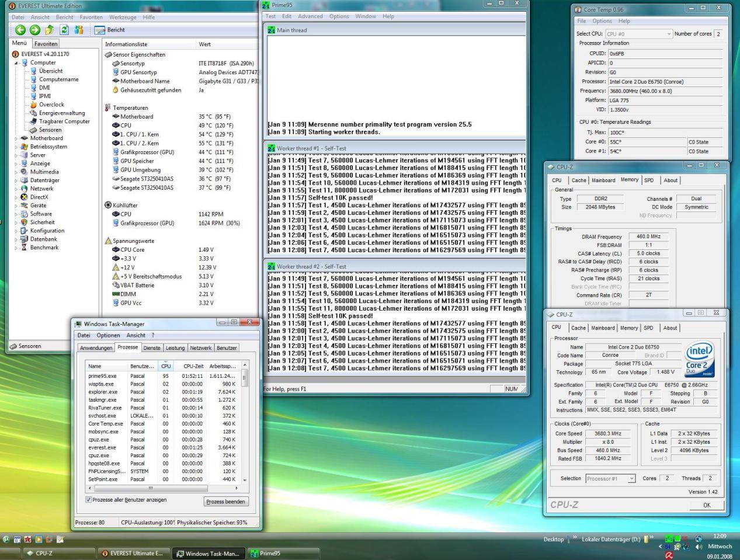Sort Task-Manager list by CPU column
Image resolution: width=740 pixels, height=560 pixels.
166,366
